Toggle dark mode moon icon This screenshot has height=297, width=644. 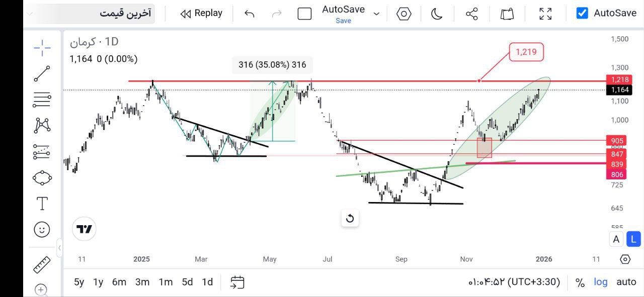(x=437, y=14)
